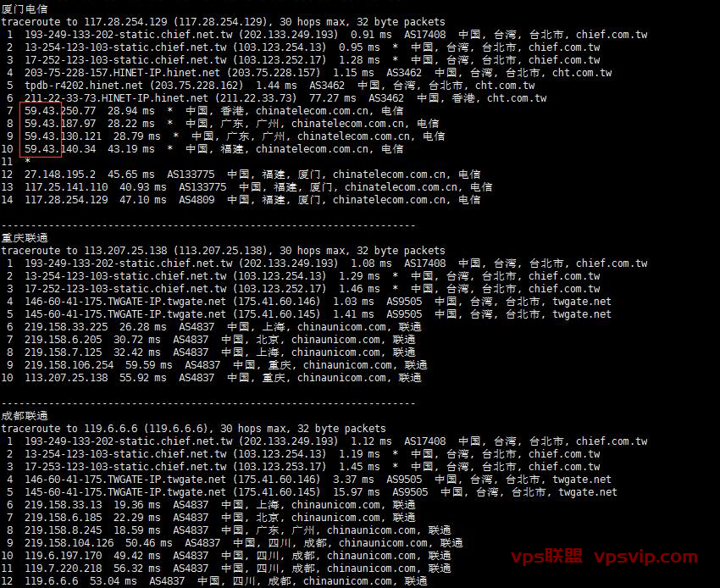
Task: Click the 厦门电信 section heading
Action: coord(25,8)
